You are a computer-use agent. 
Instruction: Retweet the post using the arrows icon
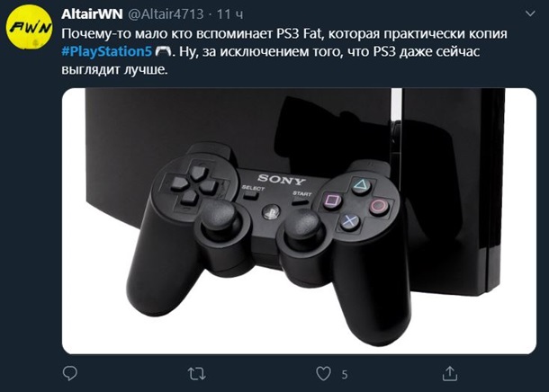point(197,374)
